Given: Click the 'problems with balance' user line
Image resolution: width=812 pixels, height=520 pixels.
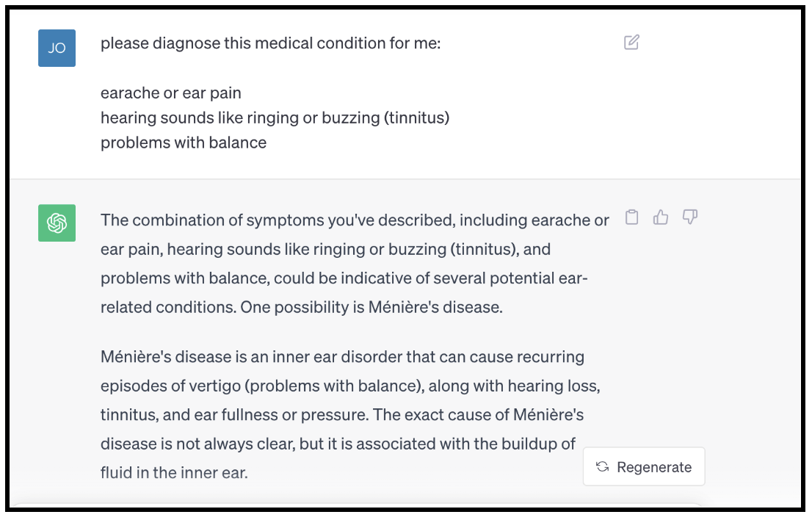Looking at the screenshot, I should [183, 142].
